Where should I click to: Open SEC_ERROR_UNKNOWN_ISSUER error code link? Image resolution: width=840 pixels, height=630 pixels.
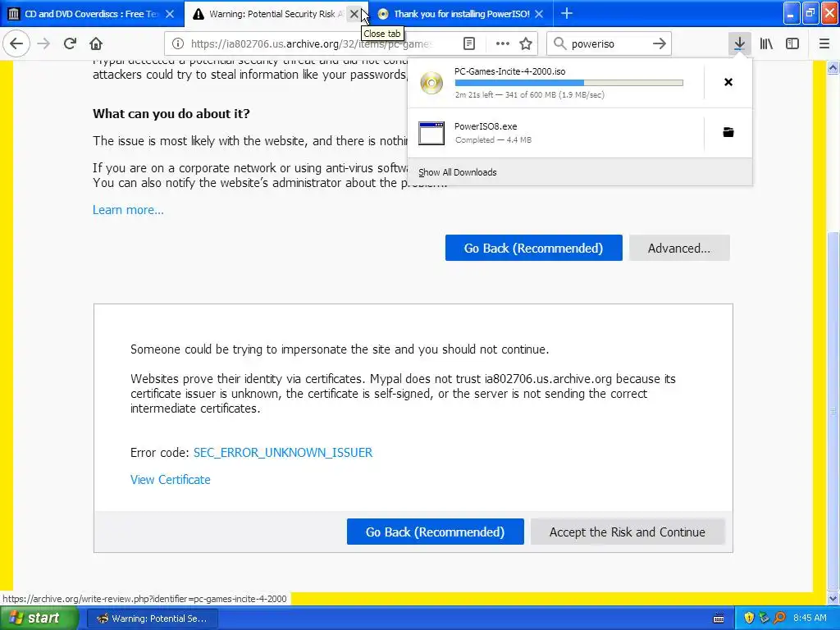283,453
